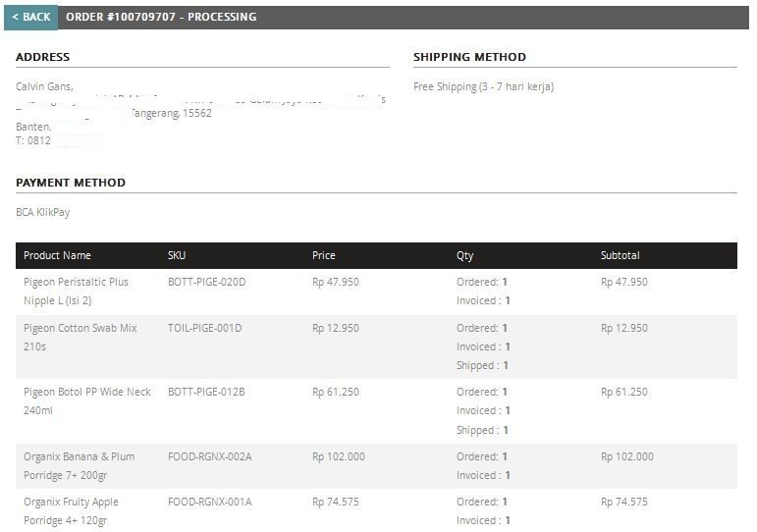Select price 'Rp 102.000' in Price column

coord(339,456)
